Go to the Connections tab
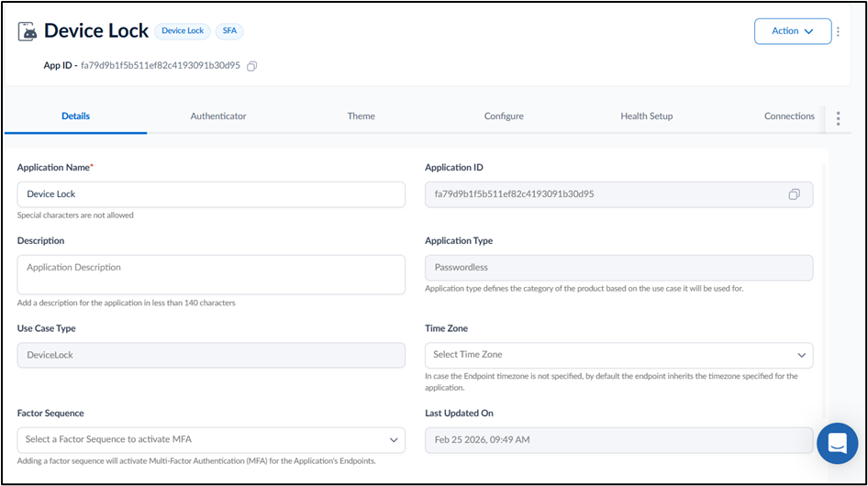 (x=789, y=116)
